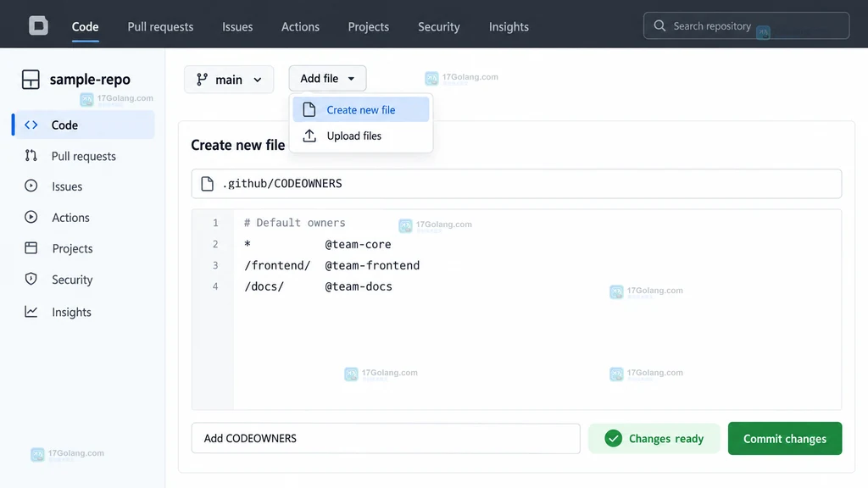Click the .github/CODEOWNERS filename field

tap(516, 184)
